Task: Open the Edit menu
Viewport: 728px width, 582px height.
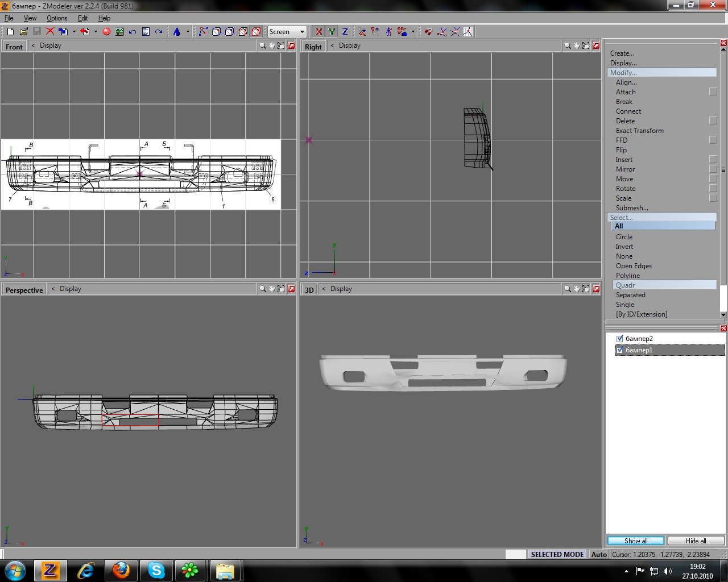Action: click(82, 18)
